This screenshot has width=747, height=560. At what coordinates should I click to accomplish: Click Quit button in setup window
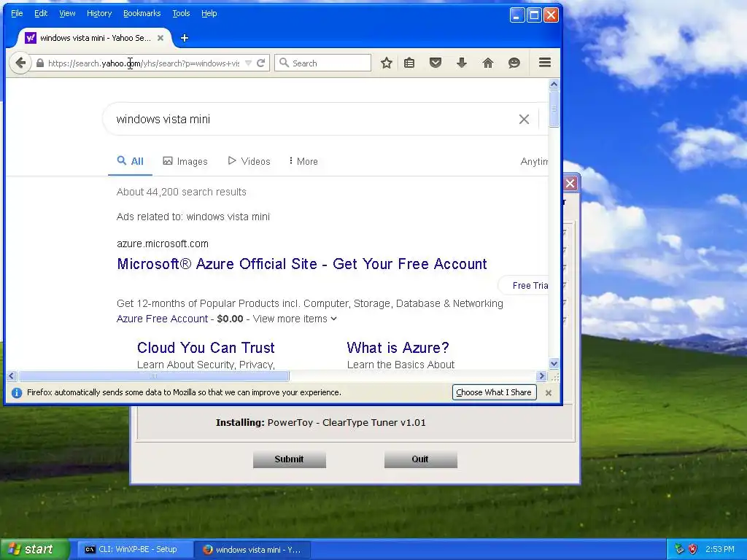click(421, 459)
